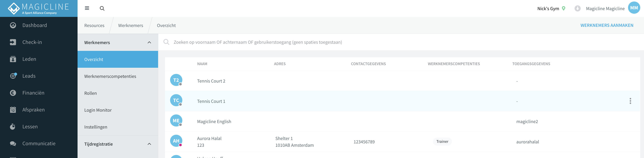
Task: Click the CONTACTGEGEVENS column header
Action: 368,64
